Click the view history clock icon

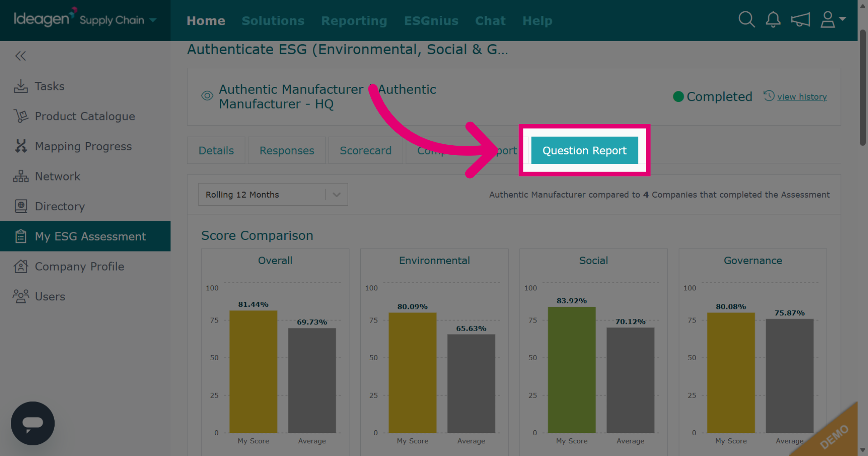(769, 96)
